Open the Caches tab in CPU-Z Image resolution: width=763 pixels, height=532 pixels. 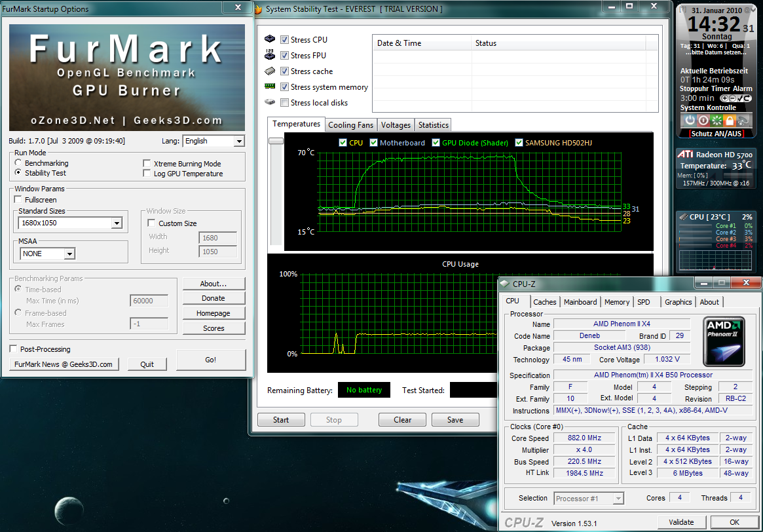click(544, 302)
